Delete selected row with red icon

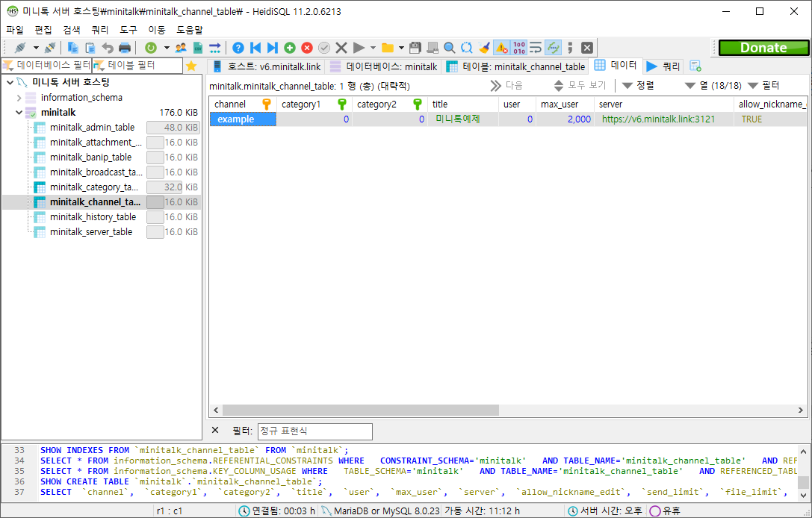coord(307,48)
